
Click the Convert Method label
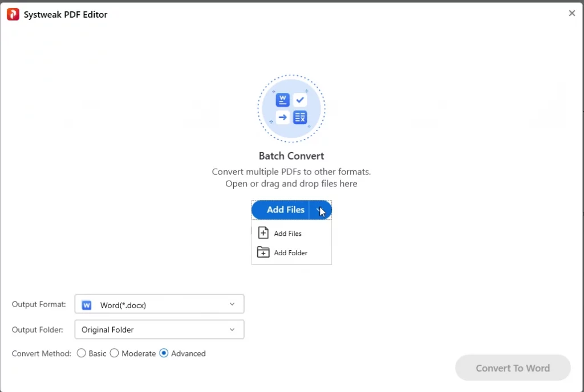click(41, 354)
